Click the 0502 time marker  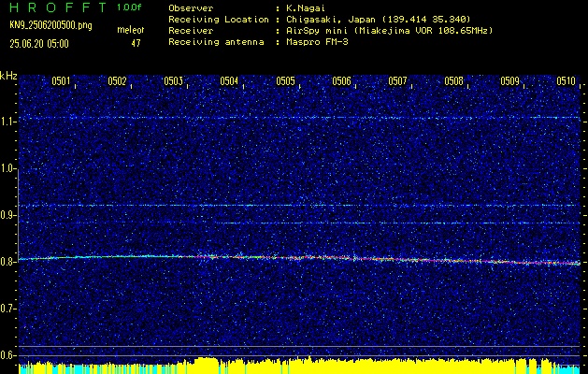click(x=117, y=81)
